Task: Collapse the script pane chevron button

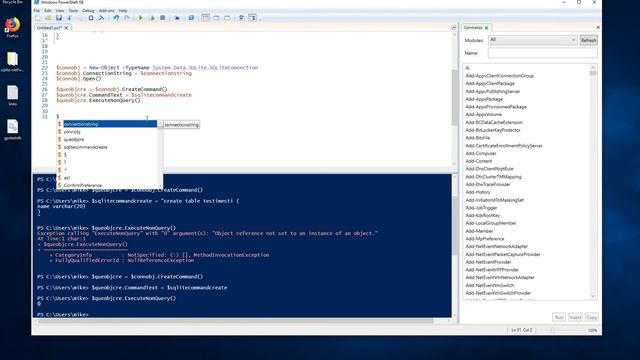Action: coord(453,28)
